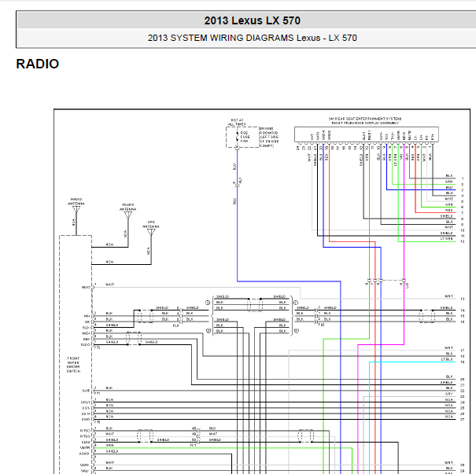Click the "LT GRN" wire label at row 12
476x474 pixels.
[447, 239]
